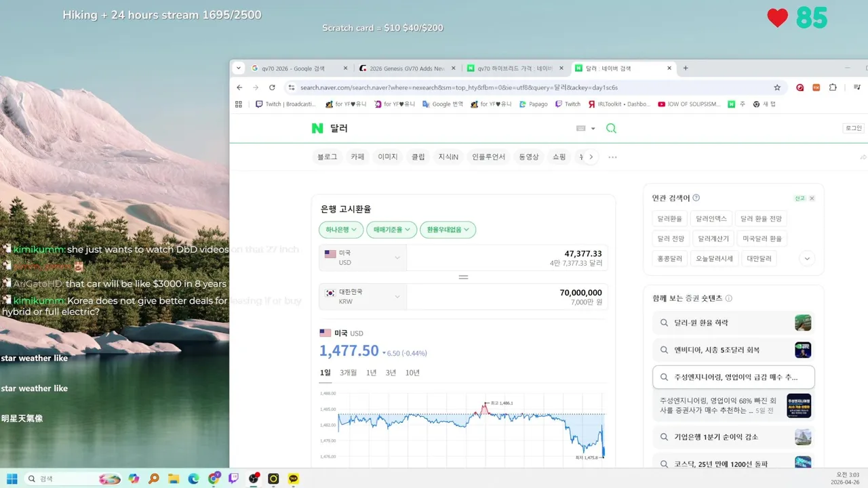Screen dimensions: 868x488
Task: Click the 70,000,000 KRW amount field
Action: click(507, 296)
